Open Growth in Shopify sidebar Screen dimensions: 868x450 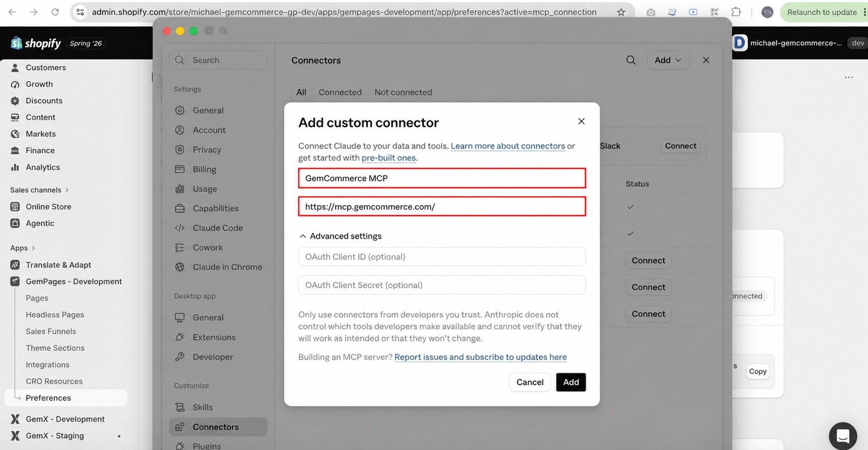[x=39, y=84]
